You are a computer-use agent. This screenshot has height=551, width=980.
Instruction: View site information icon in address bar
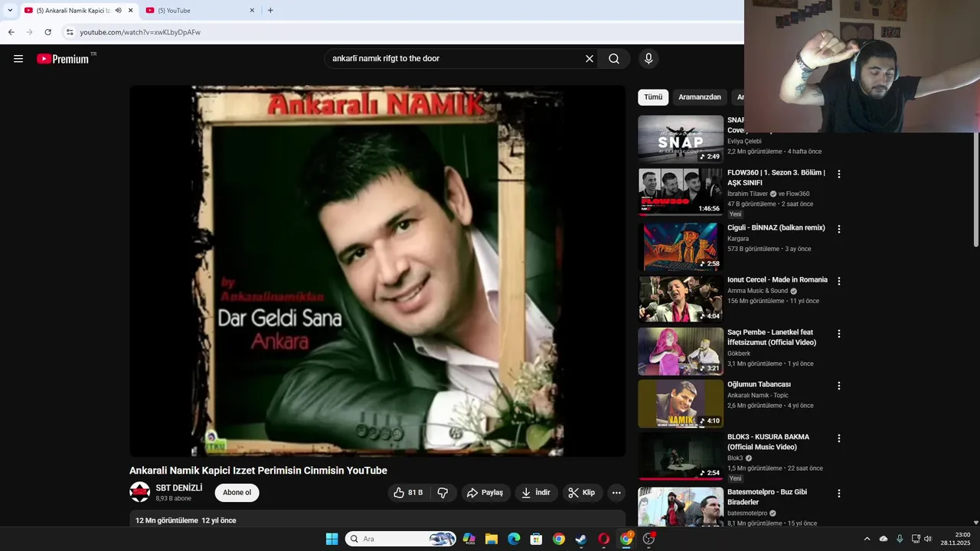click(70, 32)
